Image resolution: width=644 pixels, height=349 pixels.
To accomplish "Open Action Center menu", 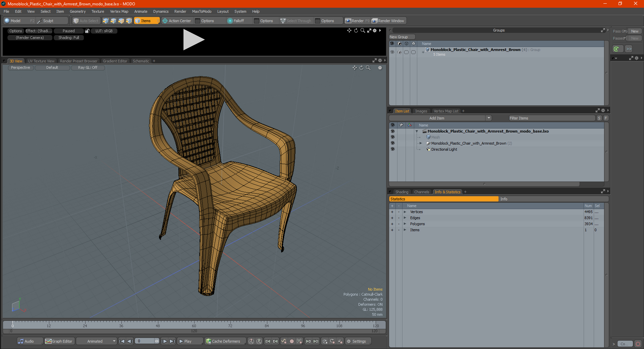I will point(177,21).
